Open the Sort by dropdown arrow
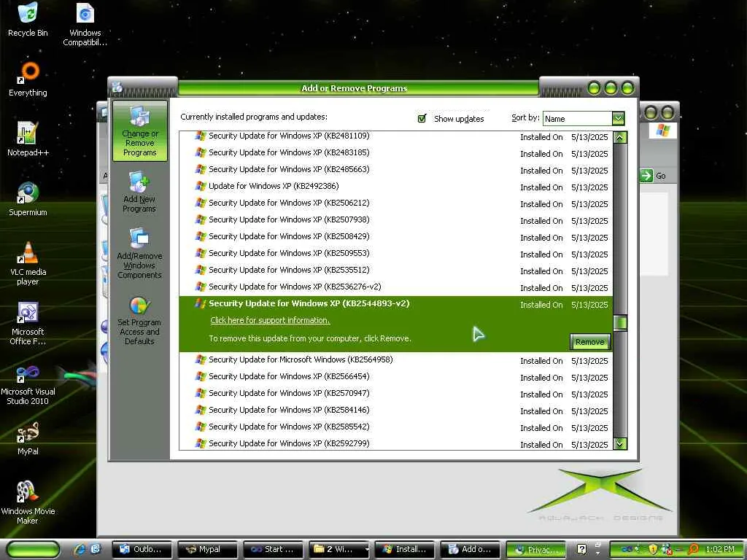Viewport: 747px width, 560px height. 618,118
